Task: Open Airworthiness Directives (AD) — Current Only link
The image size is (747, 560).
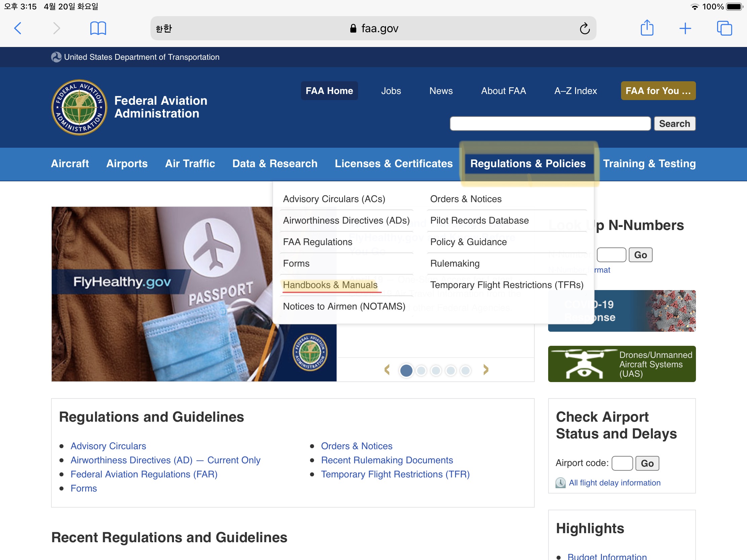Action: point(166,460)
